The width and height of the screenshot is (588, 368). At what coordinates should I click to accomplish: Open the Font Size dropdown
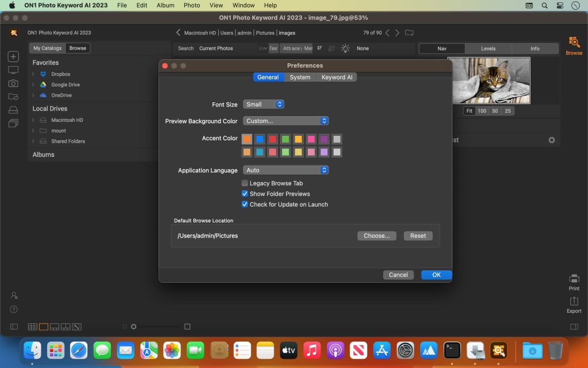click(264, 105)
